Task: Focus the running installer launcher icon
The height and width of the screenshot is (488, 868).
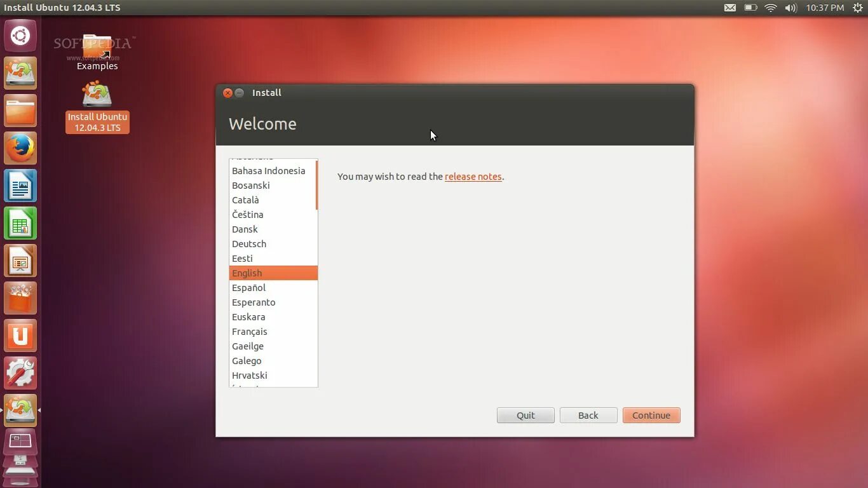Action: click(20, 410)
